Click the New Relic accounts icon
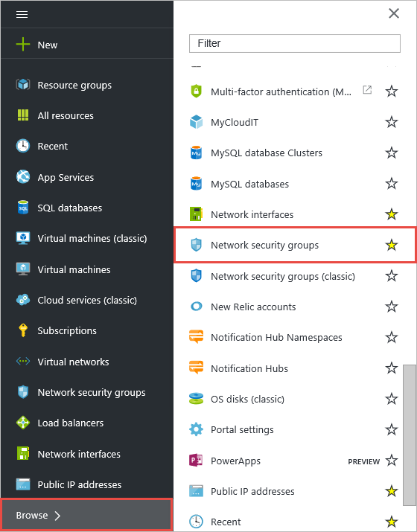This screenshot has width=417, height=532. (x=197, y=307)
